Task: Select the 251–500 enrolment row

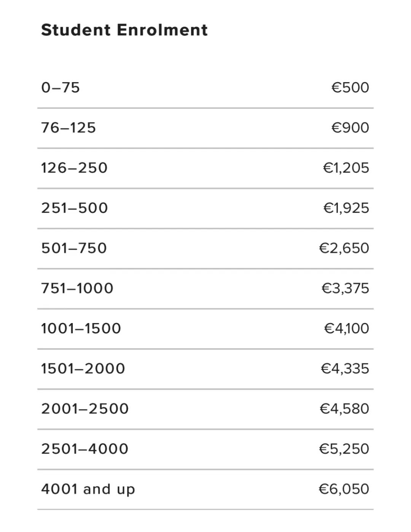Action: [205, 208]
